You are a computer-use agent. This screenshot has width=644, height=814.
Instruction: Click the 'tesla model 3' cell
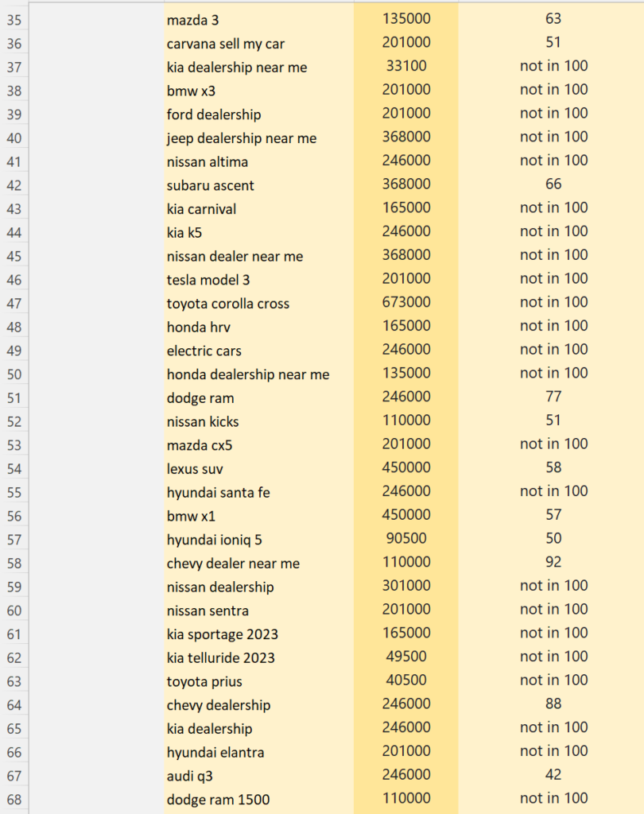(258, 280)
